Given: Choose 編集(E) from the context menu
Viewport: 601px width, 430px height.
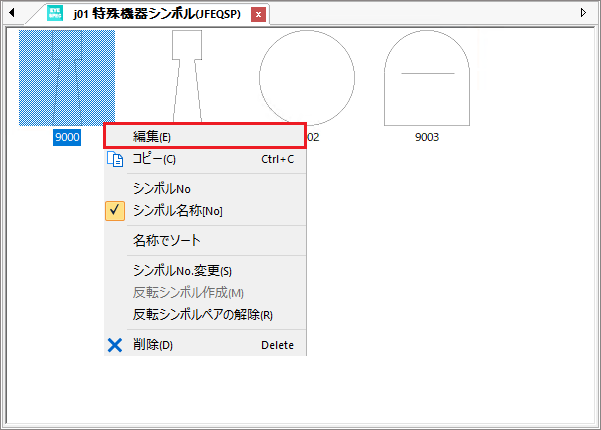Looking at the screenshot, I should tap(152, 136).
